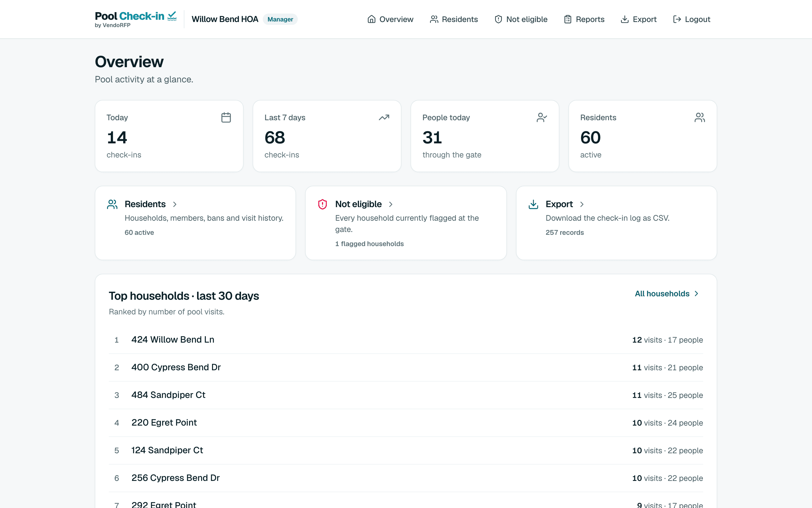Click the Pool Check-in wave logo icon
The width and height of the screenshot is (812, 508).
[172, 16]
